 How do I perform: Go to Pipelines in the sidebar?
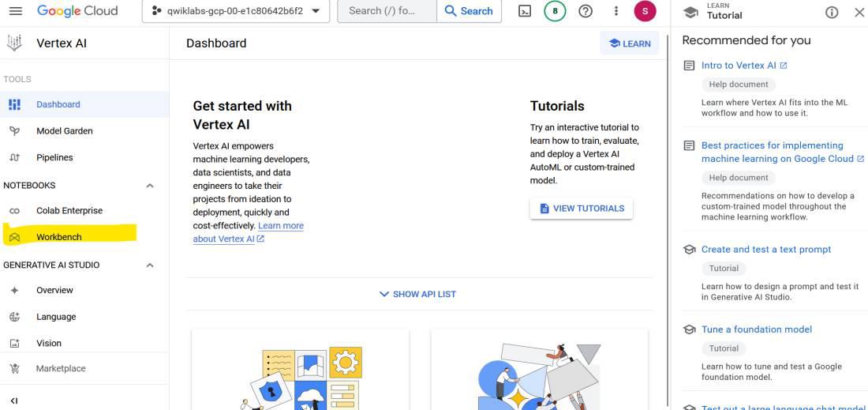point(54,157)
